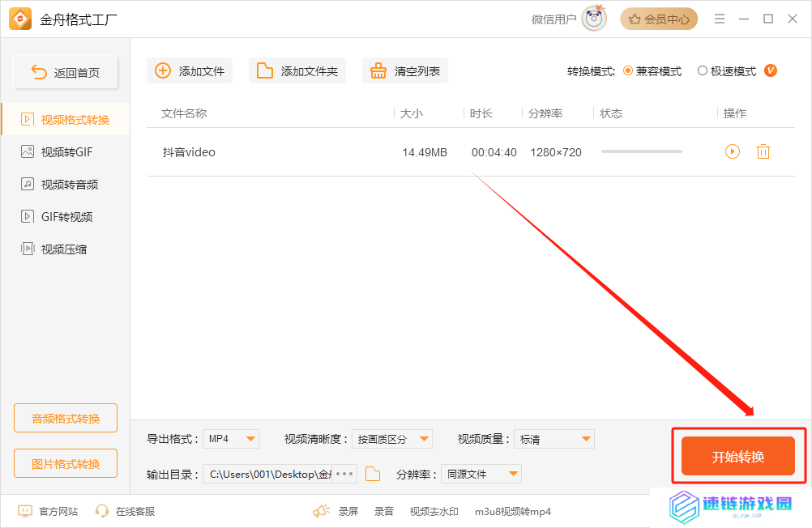Viewport: 812px width, 528px height.
Task: Click 添加文件 to add a file
Action: coord(190,71)
